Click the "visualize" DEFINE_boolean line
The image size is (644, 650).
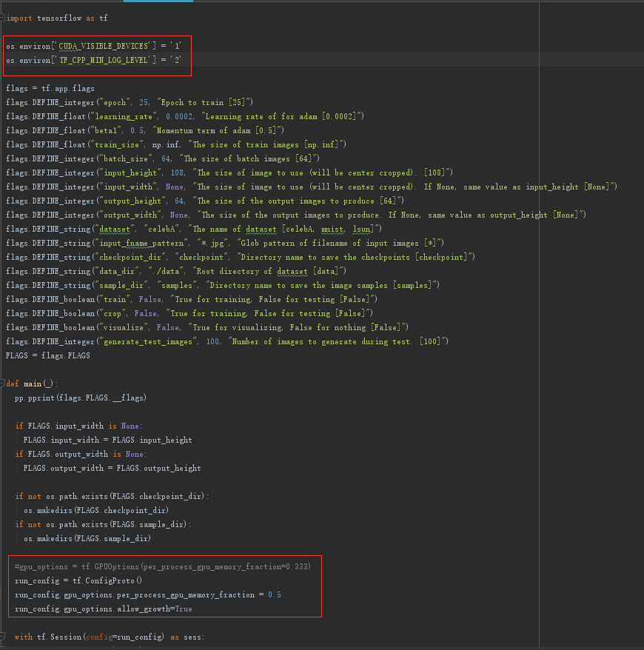pyautogui.click(x=207, y=328)
